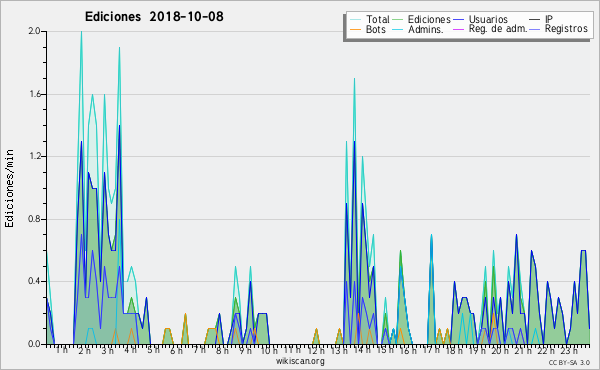600x370 pixels.
Task: Click the '13 h' x-axis label
Action: click(339, 351)
